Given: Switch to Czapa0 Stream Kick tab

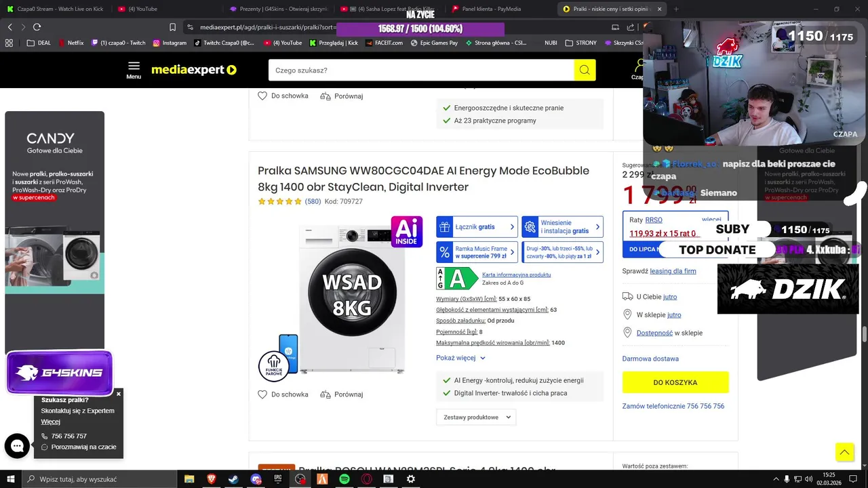Looking at the screenshot, I should pyautogui.click(x=56, y=9).
